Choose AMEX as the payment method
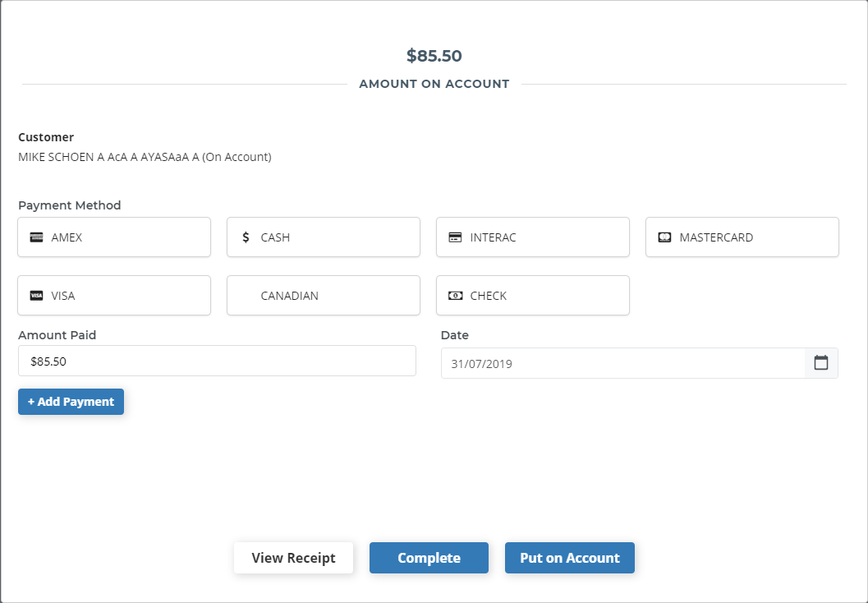The height and width of the screenshot is (603, 868). point(113,237)
